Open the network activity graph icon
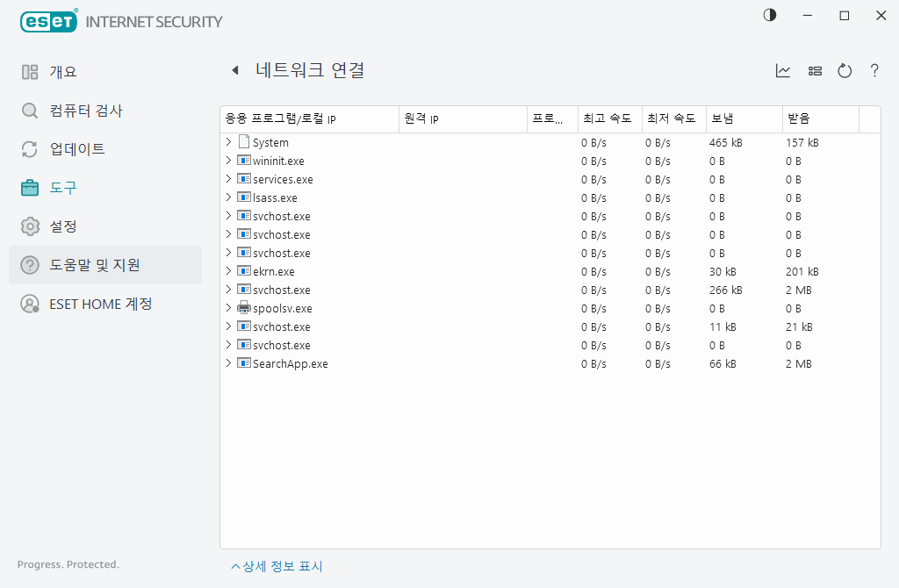 782,71
